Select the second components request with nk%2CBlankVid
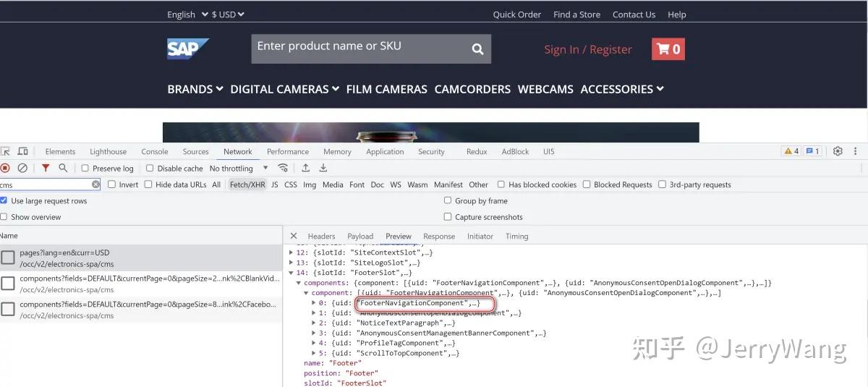 pyautogui.click(x=141, y=284)
